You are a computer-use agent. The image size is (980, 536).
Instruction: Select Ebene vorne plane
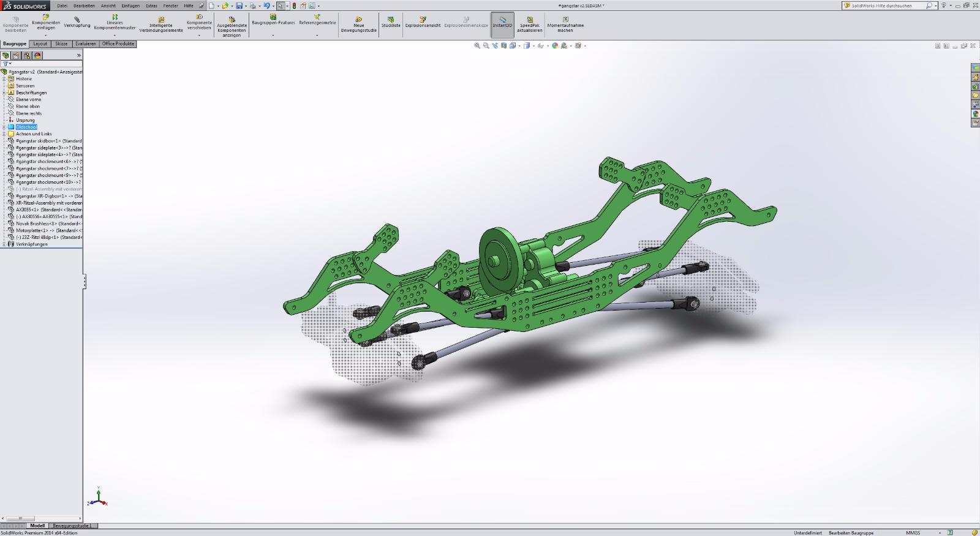click(28, 99)
